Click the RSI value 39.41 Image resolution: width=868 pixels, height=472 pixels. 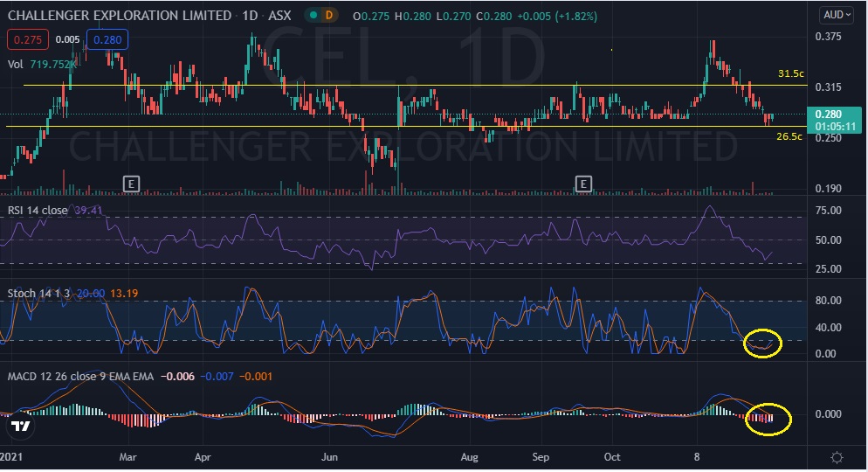point(88,211)
